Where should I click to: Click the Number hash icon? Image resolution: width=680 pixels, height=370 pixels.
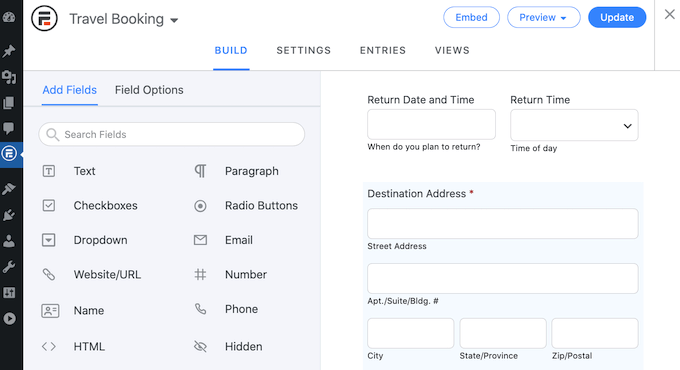(200, 274)
